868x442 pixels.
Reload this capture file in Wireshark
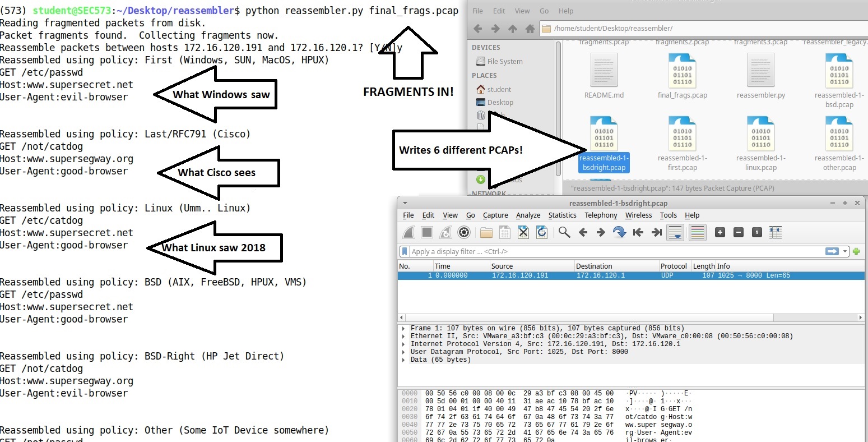click(541, 232)
